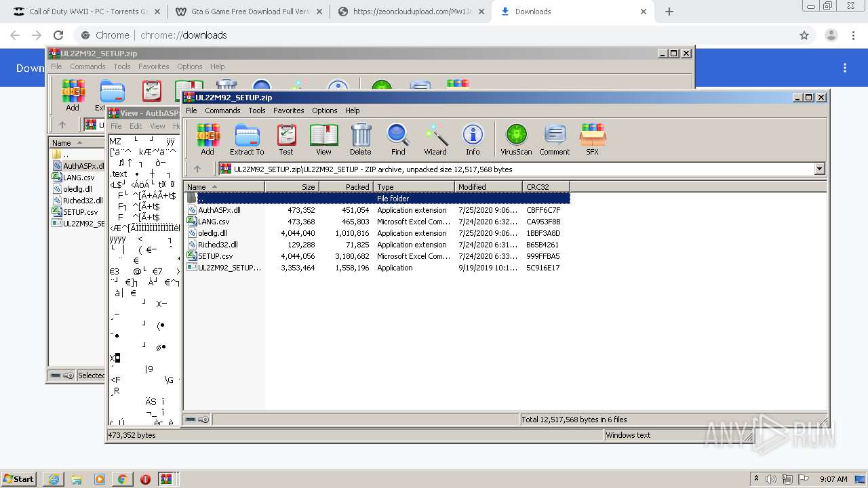Select the AuthASPx.dll row in front window
The height and width of the screenshot is (488, 868).
click(377, 210)
